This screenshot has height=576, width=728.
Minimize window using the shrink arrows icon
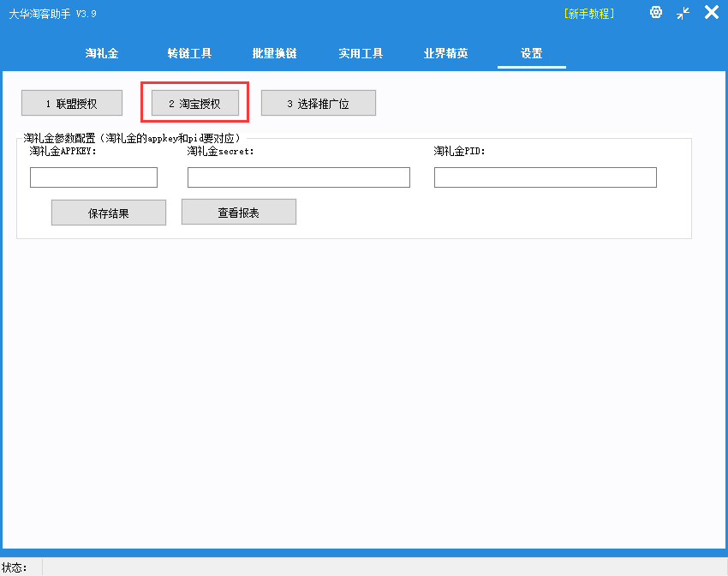(x=683, y=13)
